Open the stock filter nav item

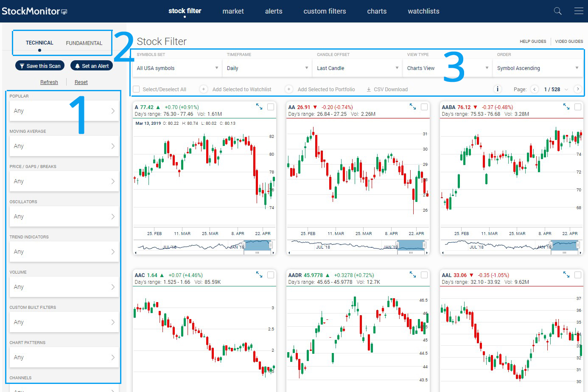pos(185,11)
